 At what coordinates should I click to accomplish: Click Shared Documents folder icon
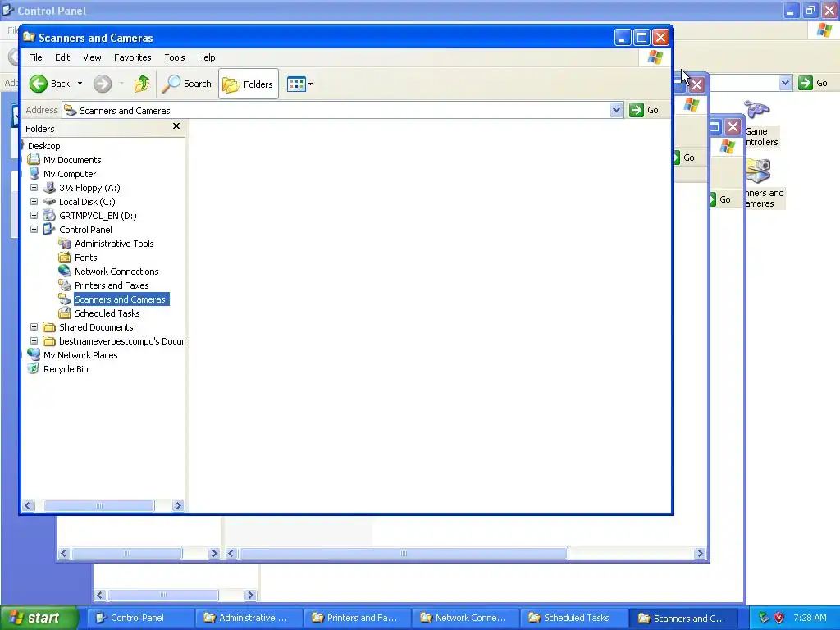pos(49,326)
